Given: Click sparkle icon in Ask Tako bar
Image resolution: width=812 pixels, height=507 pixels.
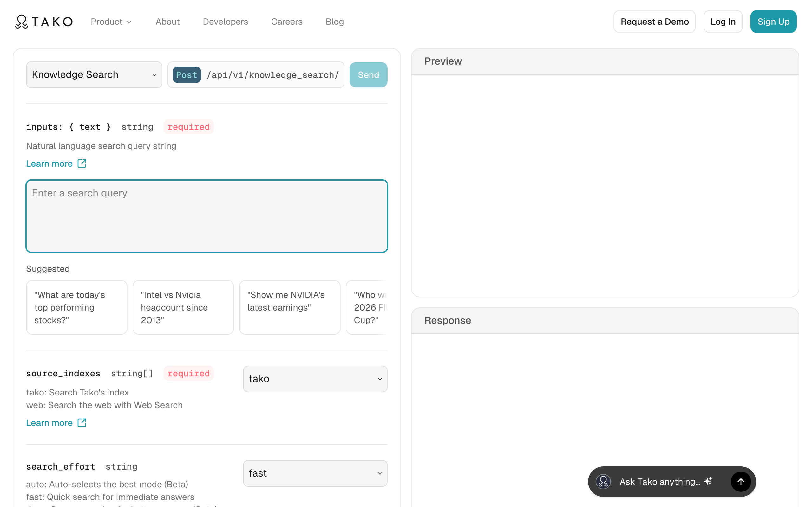Looking at the screenshot, I should pyautogui.click(x=708, y=481).
